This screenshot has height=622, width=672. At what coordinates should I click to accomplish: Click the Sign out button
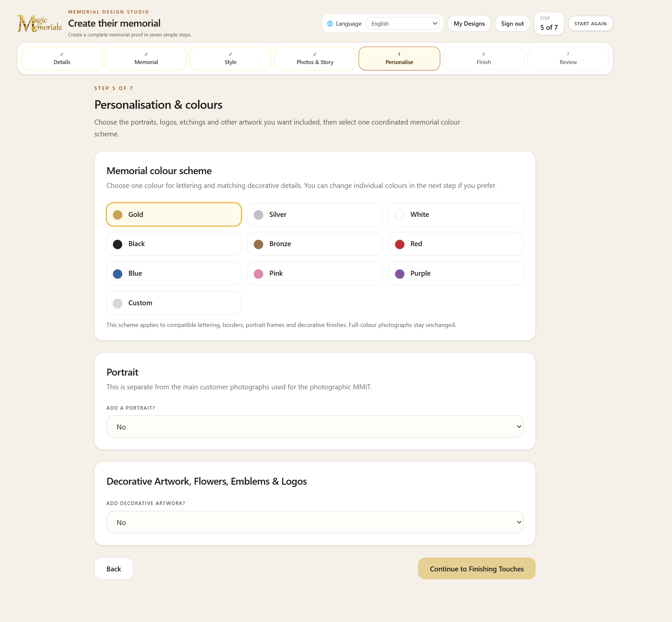[512, 24]
